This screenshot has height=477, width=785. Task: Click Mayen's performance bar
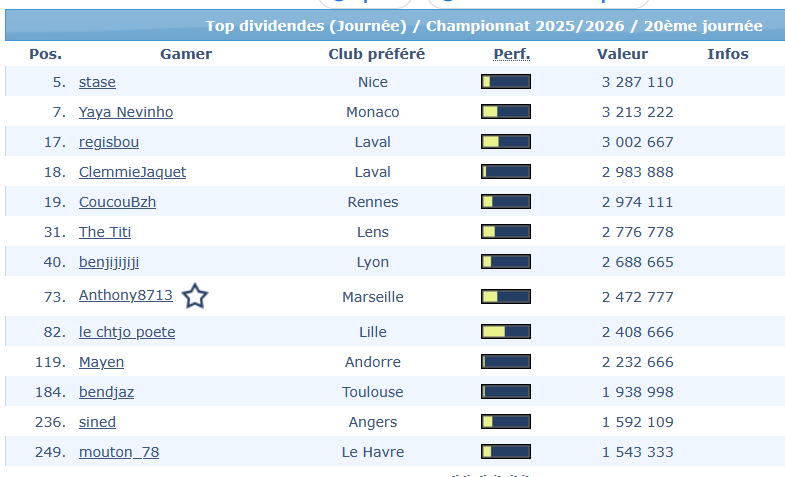506,362
